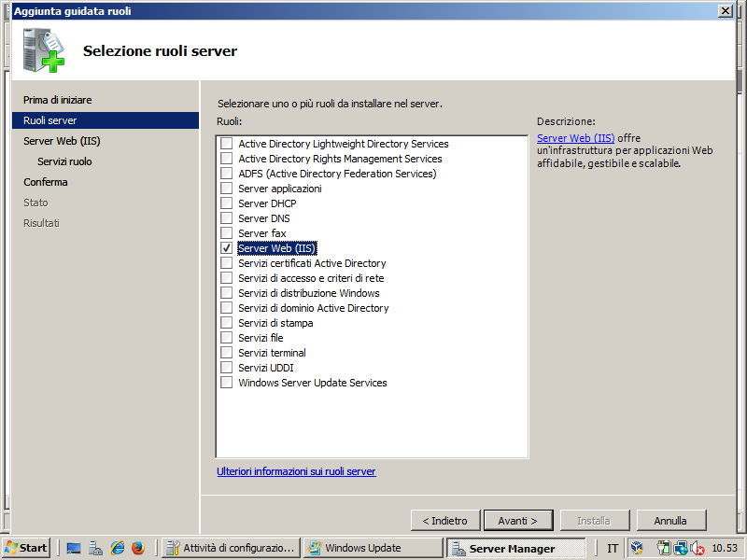Click the 10.53 clock
The image size is (747, 560).
(x=725, y=548)
